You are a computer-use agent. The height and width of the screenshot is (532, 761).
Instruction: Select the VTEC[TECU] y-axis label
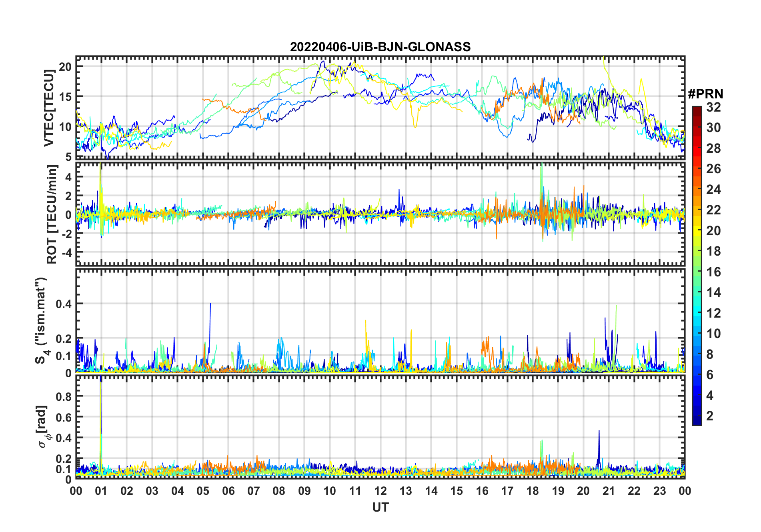(x=49, y=108)
